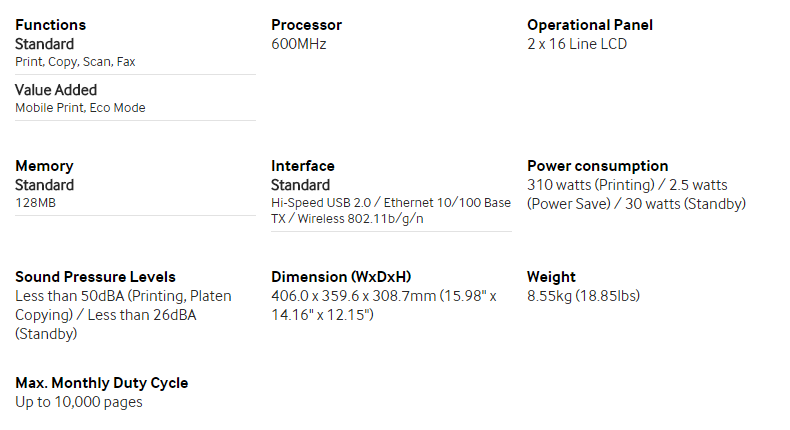
Task: Click the Power consumption heading
Action: 598,166
